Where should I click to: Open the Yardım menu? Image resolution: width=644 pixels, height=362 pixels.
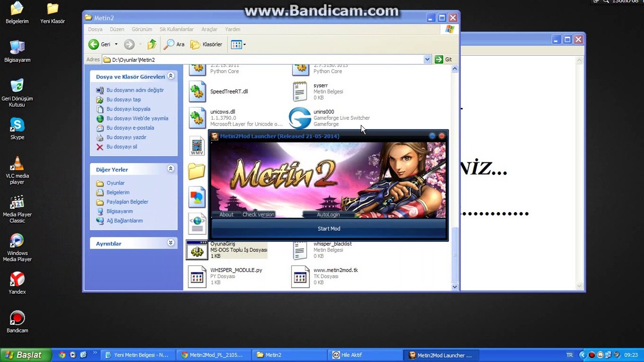click(x=232, y=29)
